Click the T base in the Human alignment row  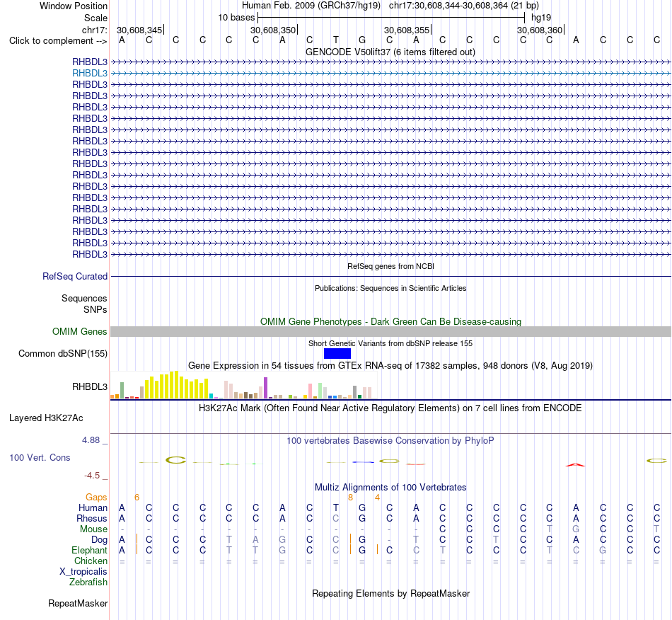pos(336,507)
